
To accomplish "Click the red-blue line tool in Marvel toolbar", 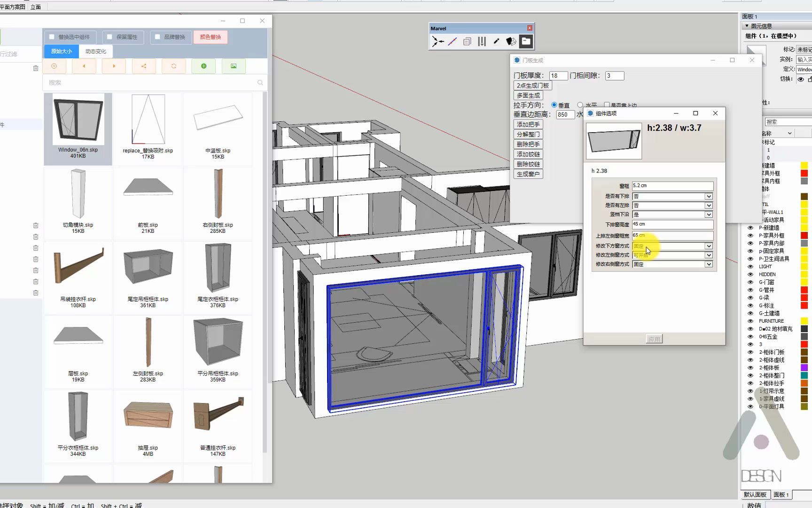I will [x=452, y=41].
